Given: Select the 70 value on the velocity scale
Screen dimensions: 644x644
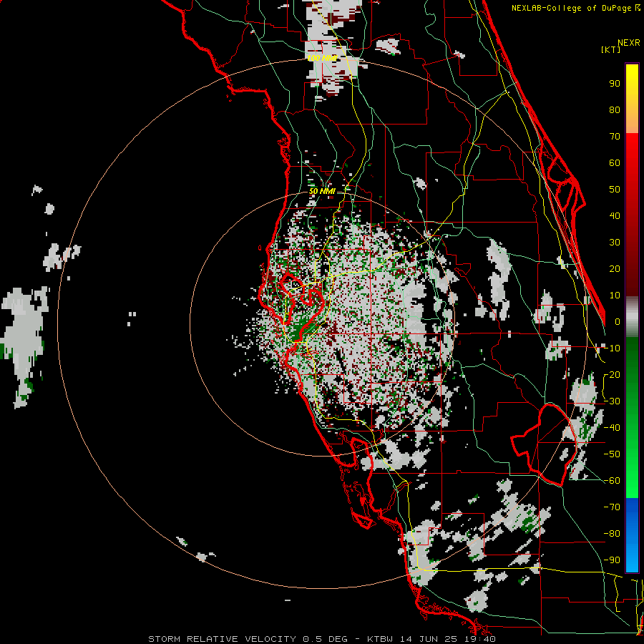Looking at the screenshot, I should pos(615,137).
